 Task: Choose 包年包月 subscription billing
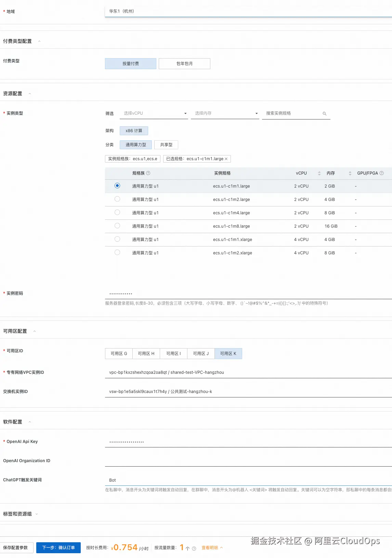[x=184, y=64]
